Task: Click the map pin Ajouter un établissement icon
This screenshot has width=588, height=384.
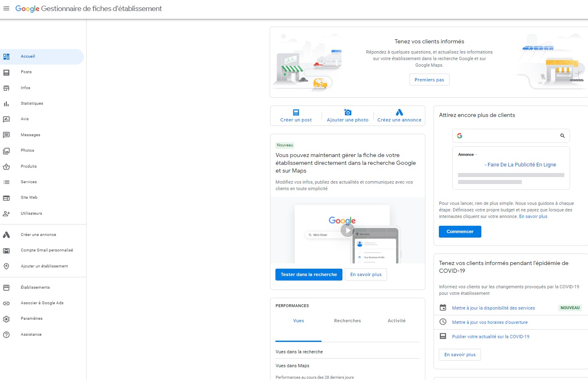Action: 6,266
